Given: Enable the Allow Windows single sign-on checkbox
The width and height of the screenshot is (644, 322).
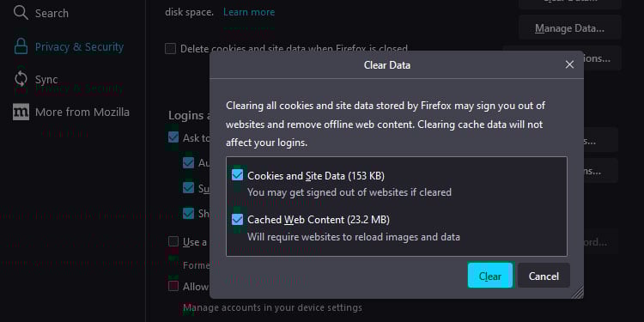Looking at the screenshot, I should click(173, 286).
